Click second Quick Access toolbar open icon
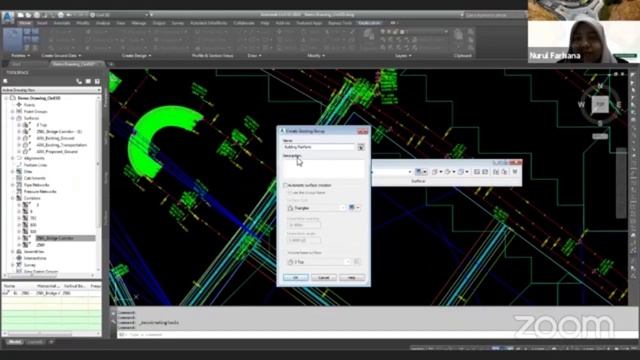This screenshot has height=360, width=640. (29, 15)
